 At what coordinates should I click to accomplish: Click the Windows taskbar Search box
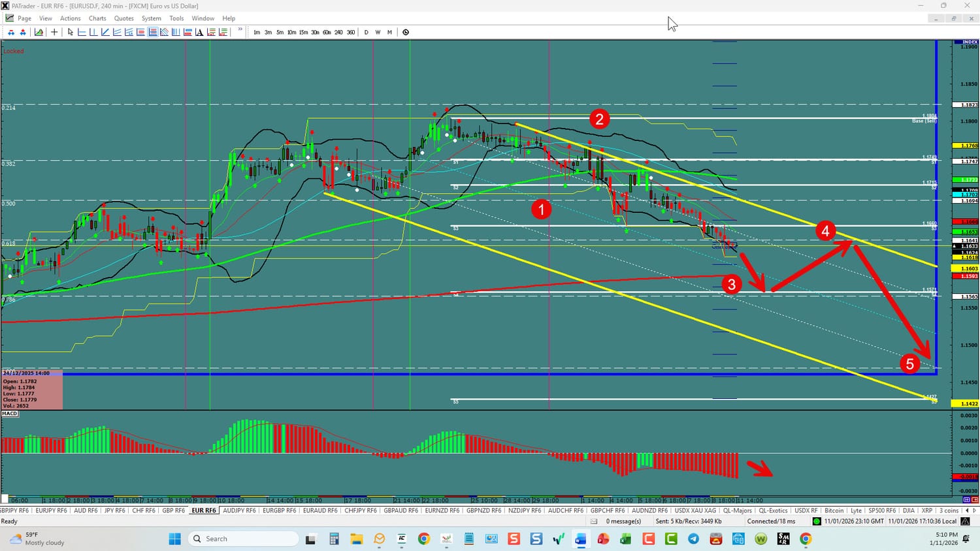coord(243,539)
